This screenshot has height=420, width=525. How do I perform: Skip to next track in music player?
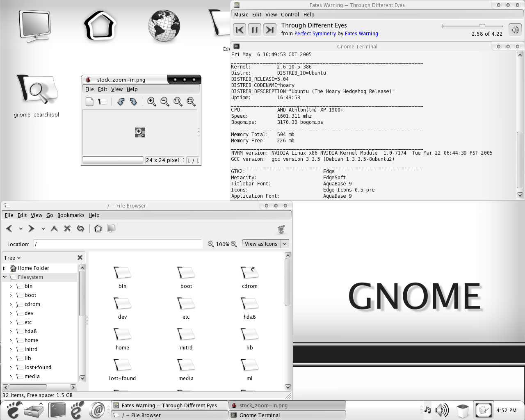tap(269, 30)
